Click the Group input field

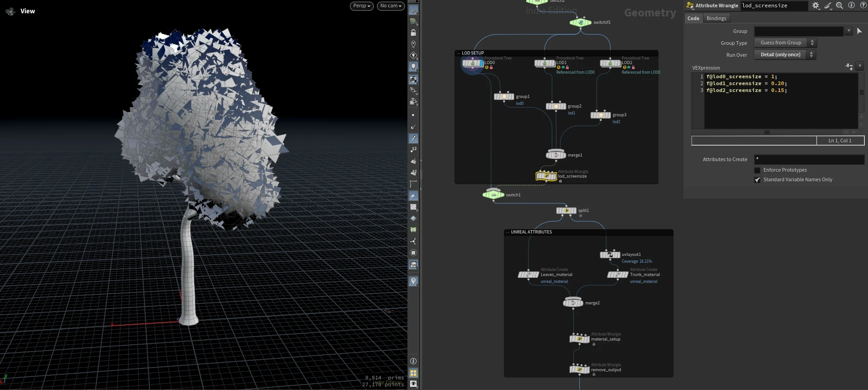799,31
